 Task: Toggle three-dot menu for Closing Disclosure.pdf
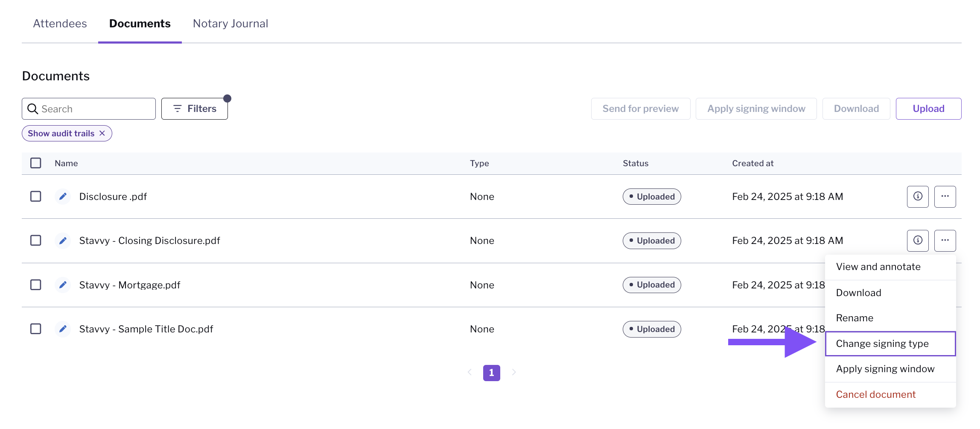[945, 241]
